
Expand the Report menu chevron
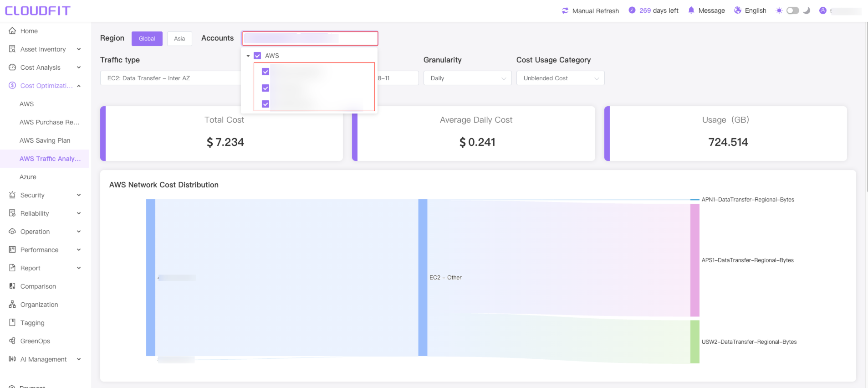pyautogui.click(x=79, y=268)
